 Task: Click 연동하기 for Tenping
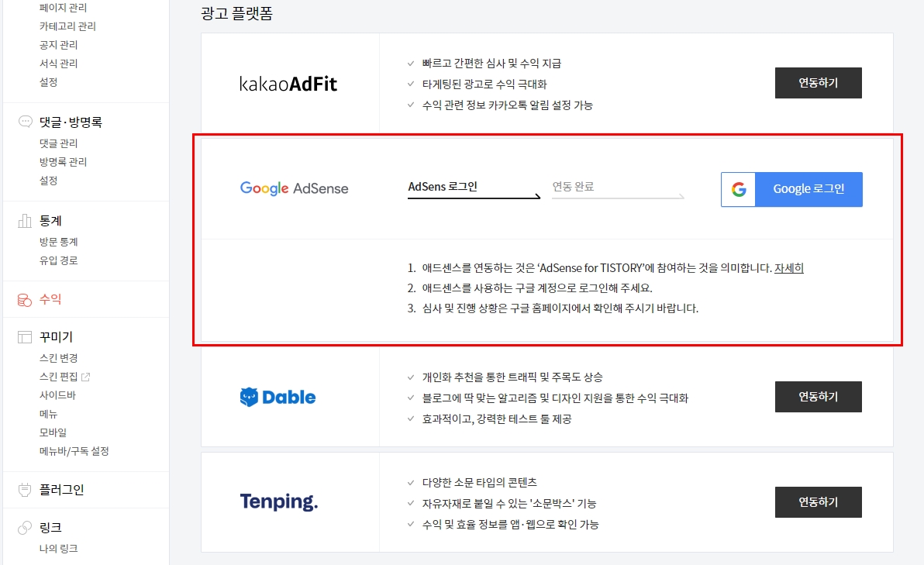pos(818,502)
